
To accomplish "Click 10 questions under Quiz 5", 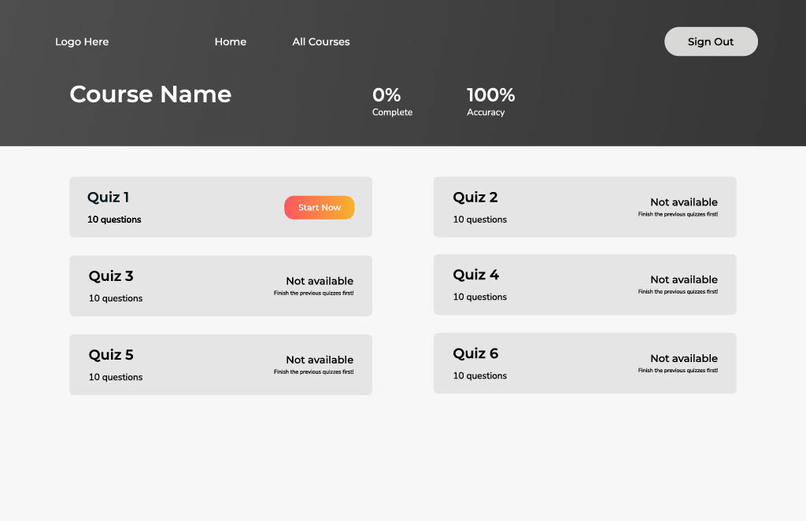I will click(x=116, y=377).
